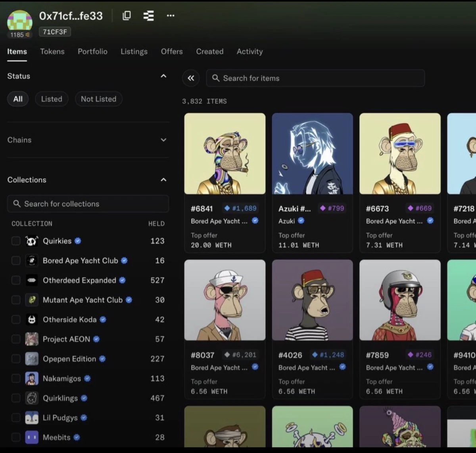Viewport: 476px width, 453px height.
Task: Click rarity rank #799 on Azuki card
Action: 332,208
